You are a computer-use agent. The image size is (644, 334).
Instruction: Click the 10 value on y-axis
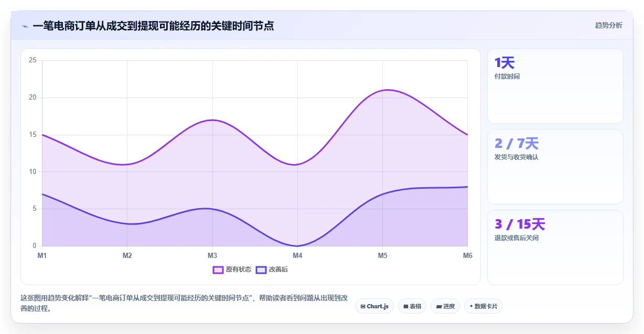click(x=33, y=171)
